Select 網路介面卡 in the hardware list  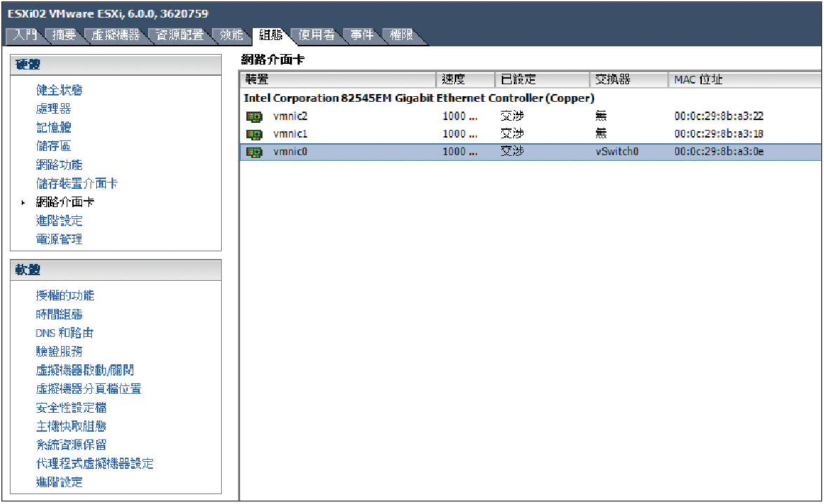pyautogui.click(x=65, y=202)
